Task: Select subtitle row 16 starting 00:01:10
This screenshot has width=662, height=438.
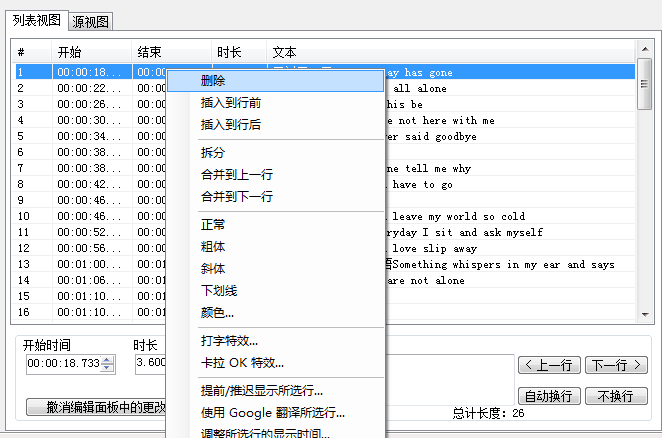Action: (x=324, y=312)
